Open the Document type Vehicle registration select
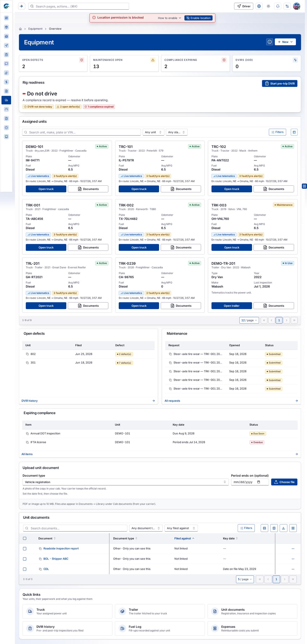The image size is (307, 644). 125,482
